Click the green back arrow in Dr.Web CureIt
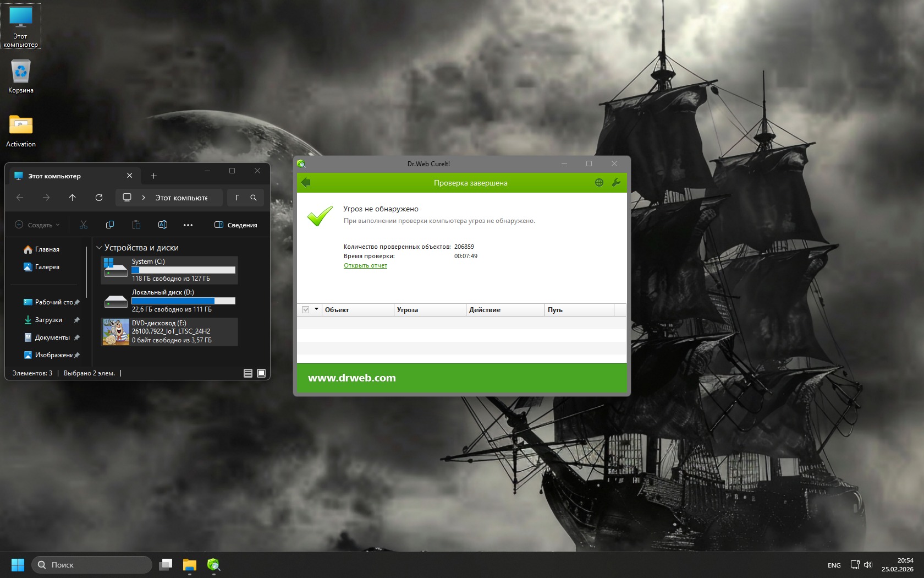Image resolution: width=924 pixels, height=578 pixels. click(x=306, y=183)
